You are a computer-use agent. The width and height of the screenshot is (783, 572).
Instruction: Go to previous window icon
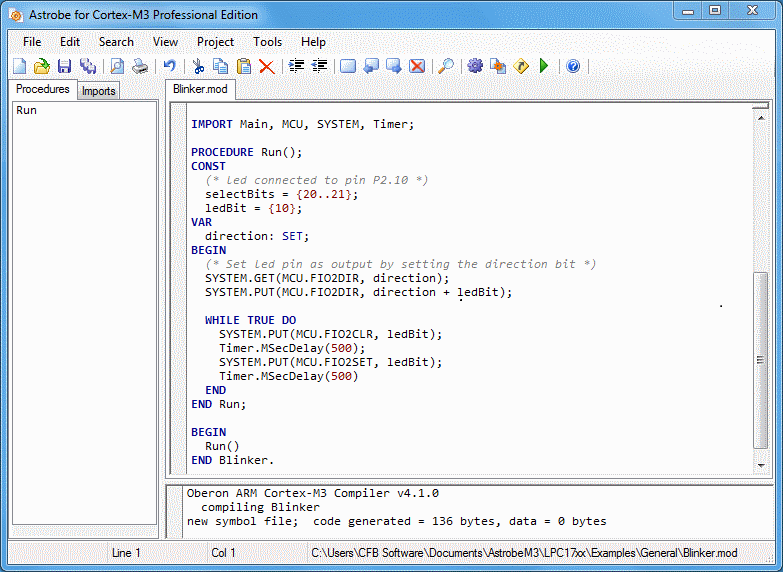371,66
